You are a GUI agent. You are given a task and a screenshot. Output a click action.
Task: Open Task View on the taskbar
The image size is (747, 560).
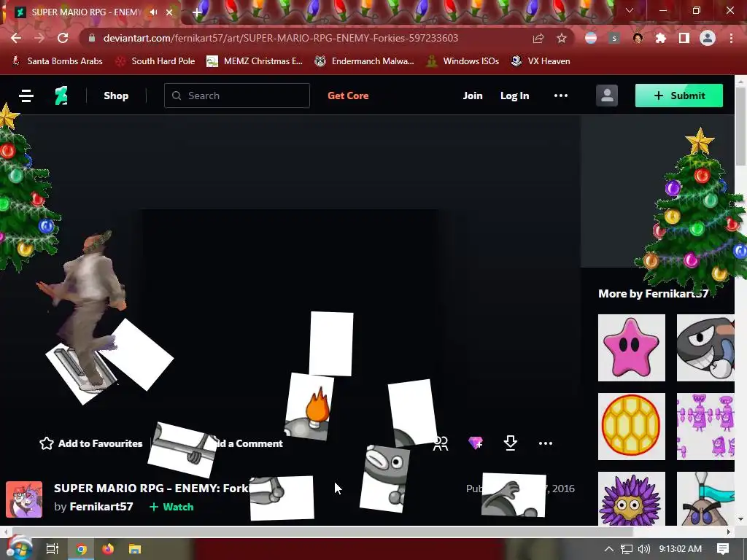[53, 549]
